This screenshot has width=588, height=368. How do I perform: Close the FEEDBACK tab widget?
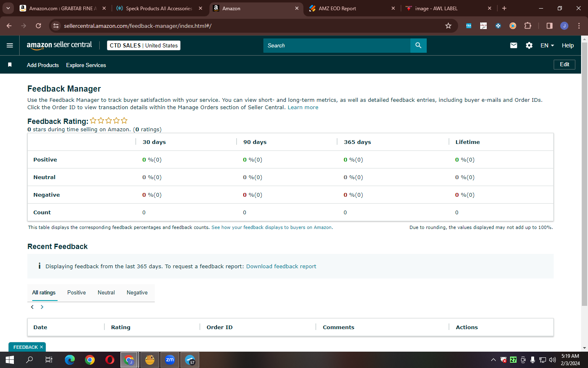(41, 347)
